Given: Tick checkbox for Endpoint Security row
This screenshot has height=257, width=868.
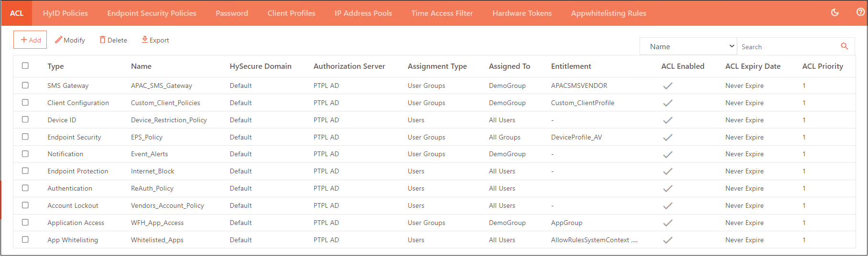Looking at the screenshot, I should tap(25, 137).
